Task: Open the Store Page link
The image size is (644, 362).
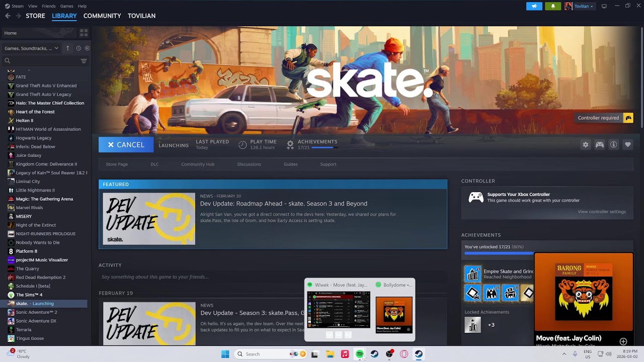Action: pos(117,164)
